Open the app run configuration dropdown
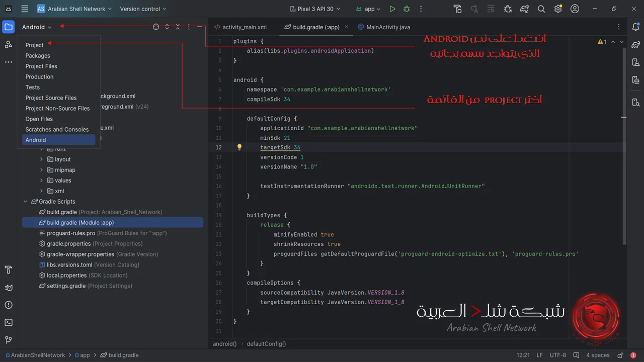This screenshot has height=362, width=644. 368,9
